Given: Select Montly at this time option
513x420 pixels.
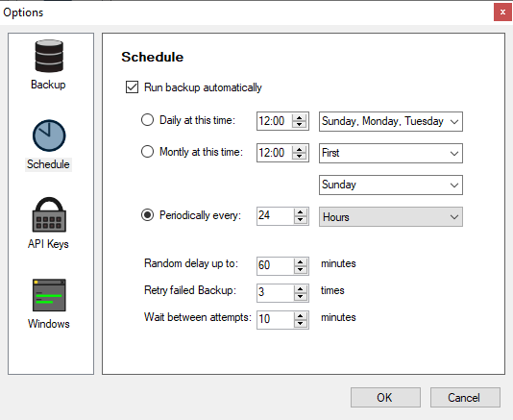Looking at the screenshot, I should (147, 152).
